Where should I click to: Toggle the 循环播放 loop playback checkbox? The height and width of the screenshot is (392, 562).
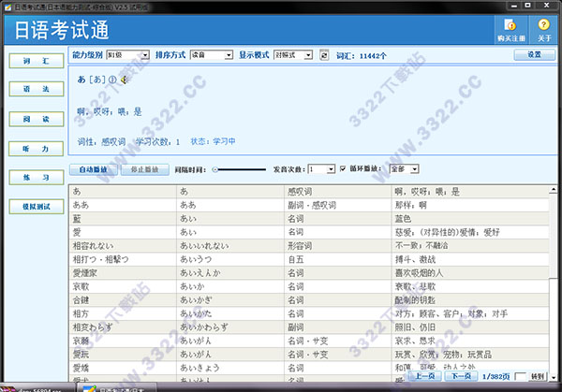click(342, 169)
